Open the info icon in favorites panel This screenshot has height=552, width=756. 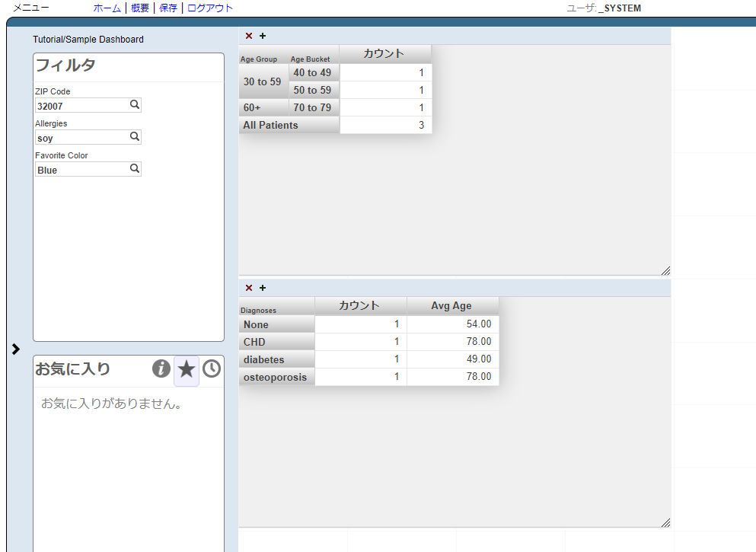(x=161, y=369)
